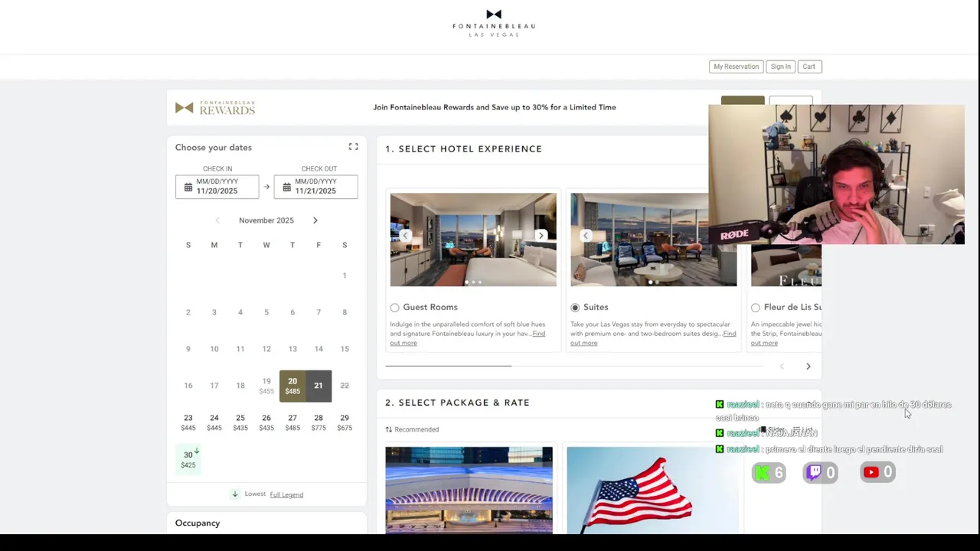This screenshot has height=551, width=980.
Task: Expand the Occupancy section
Action: [198, 523]
